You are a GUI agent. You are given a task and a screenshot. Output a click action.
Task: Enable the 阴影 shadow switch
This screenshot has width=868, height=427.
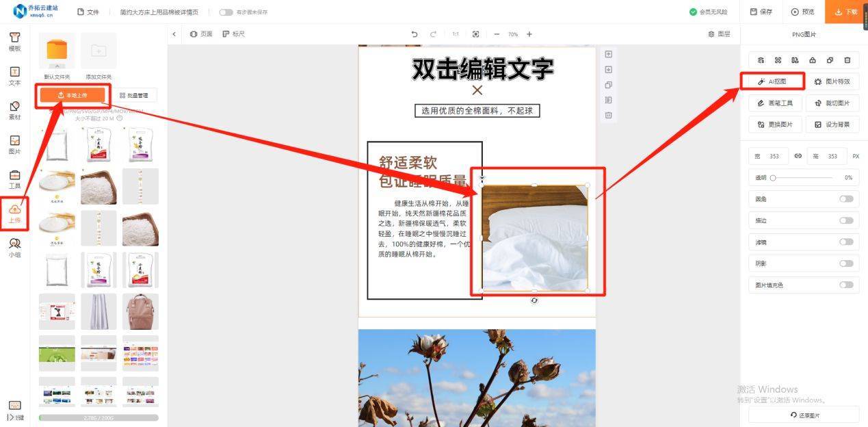846,263
